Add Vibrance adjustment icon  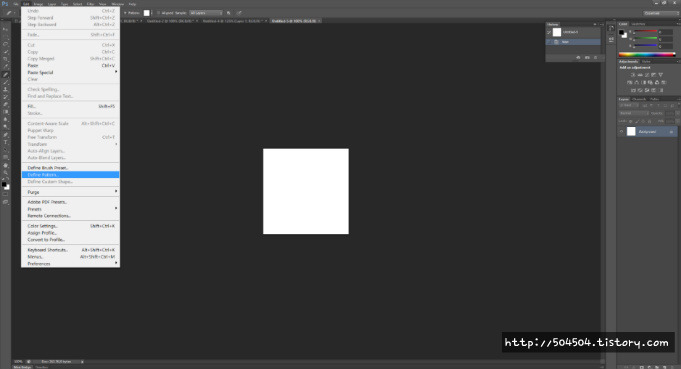point(661,75)
